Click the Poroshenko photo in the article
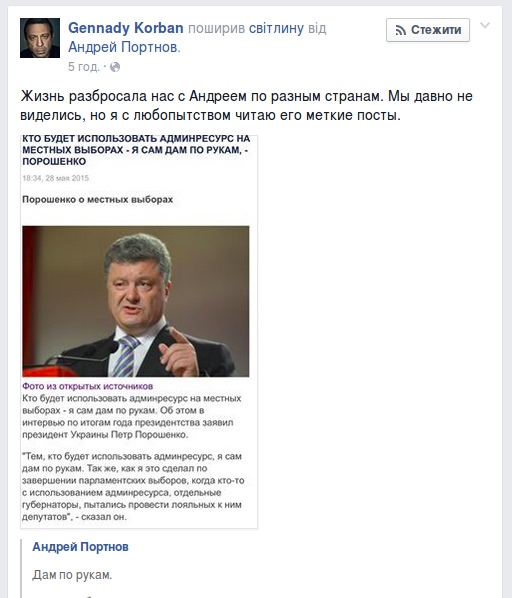 [x=136, y=301]
